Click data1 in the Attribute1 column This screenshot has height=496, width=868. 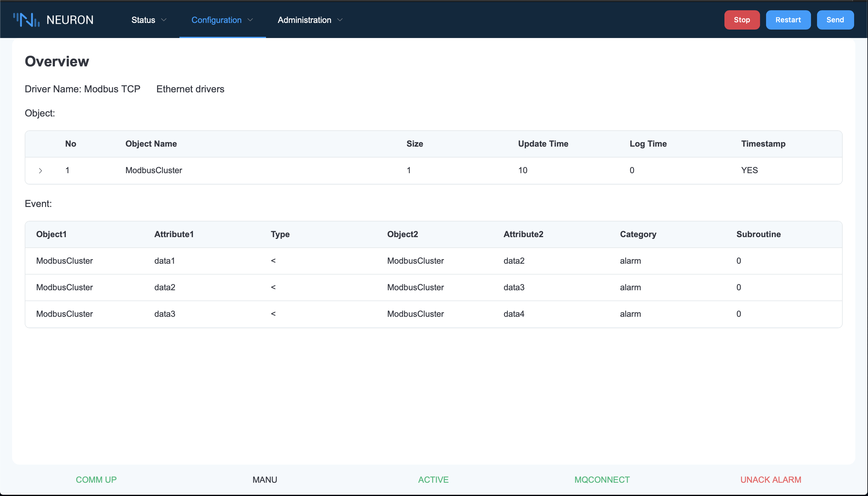pos(164,261)
